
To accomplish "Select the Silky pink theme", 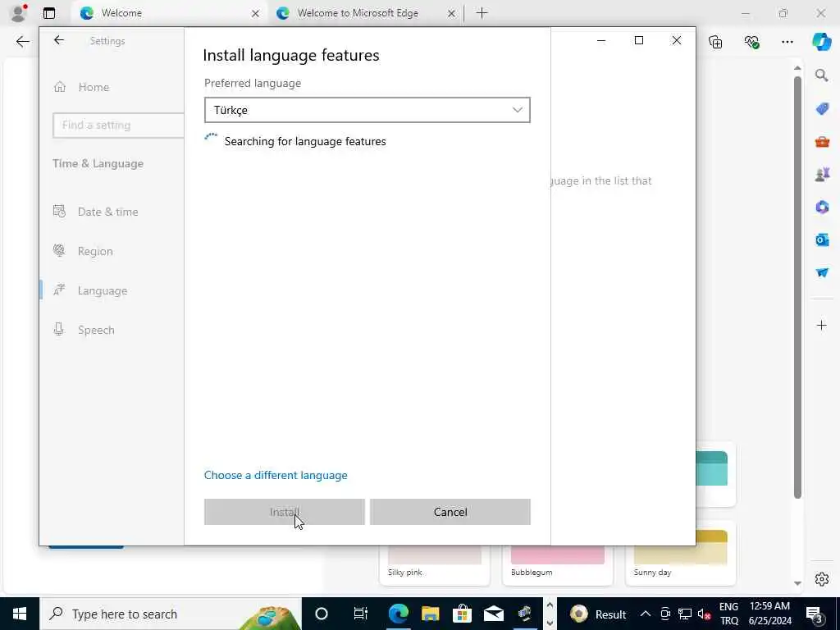I will point(435,564).
